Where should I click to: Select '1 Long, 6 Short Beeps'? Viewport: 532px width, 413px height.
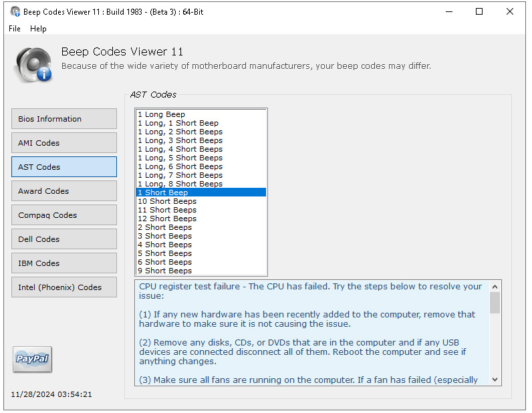[201, 166]
